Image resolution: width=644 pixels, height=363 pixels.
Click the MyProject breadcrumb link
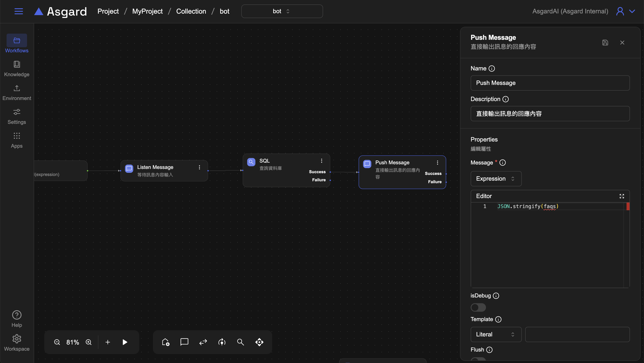pyautogui.click(x=147, y=11)
